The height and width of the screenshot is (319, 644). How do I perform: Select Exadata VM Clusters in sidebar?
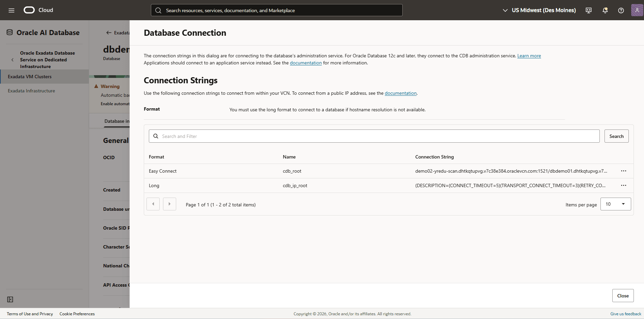point(30,77)
